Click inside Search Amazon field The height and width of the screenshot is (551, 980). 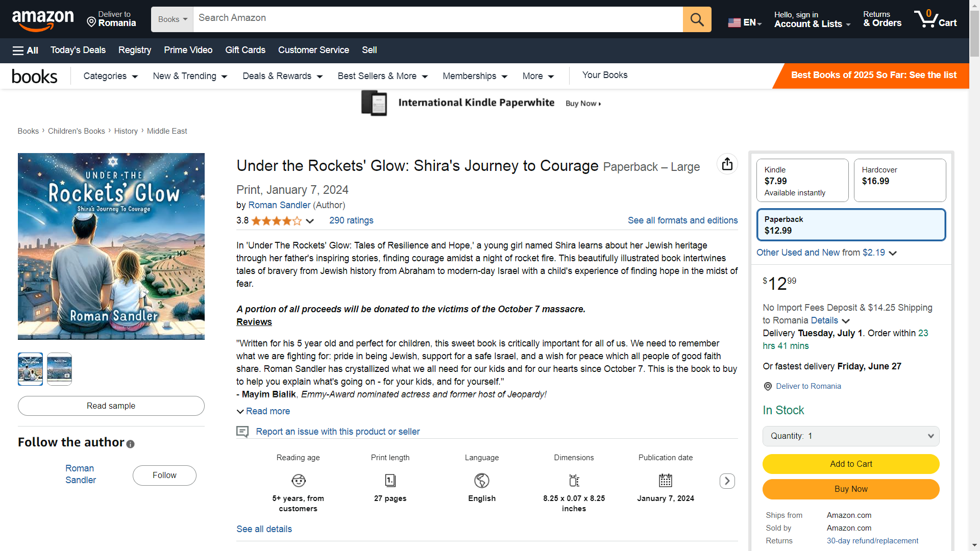[438, 19]
